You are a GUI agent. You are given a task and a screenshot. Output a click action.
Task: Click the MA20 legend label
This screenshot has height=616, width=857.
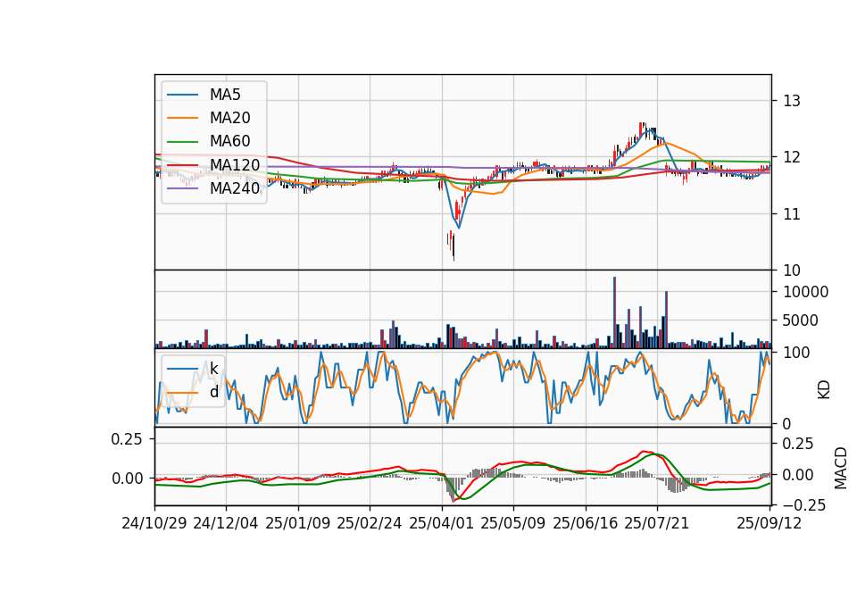229,118
